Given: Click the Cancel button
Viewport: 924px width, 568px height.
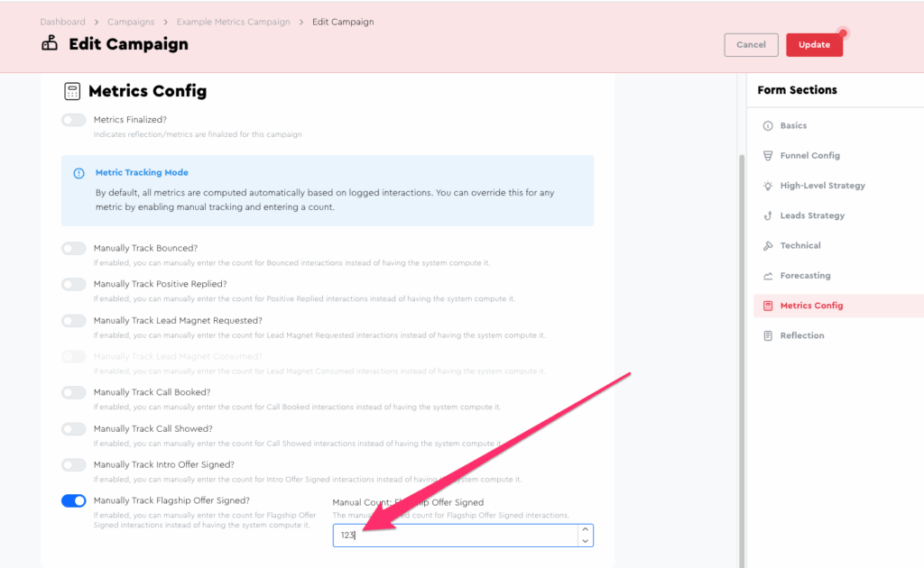Looking at the screenshot, I should (x=751, y=44).
